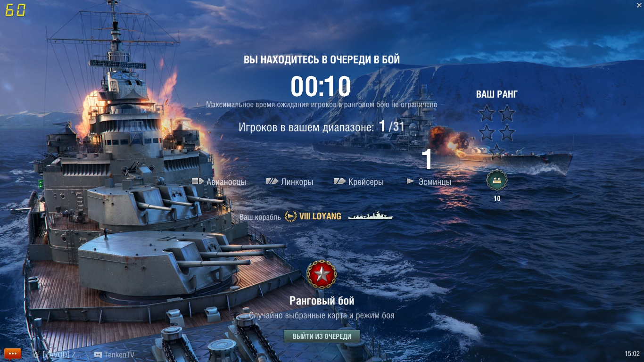Click the VIII LOYANG ship name
The image size is (644, 362).
320,216
